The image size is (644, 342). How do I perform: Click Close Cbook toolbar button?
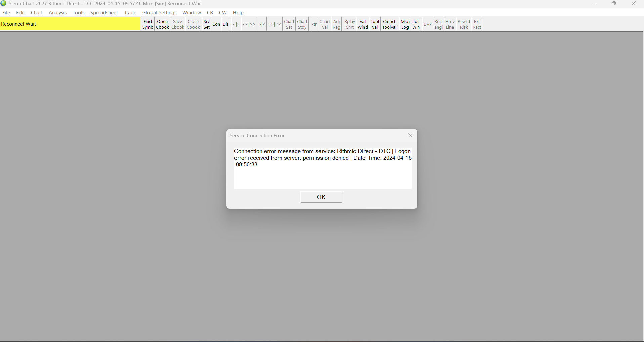(193, 24)
